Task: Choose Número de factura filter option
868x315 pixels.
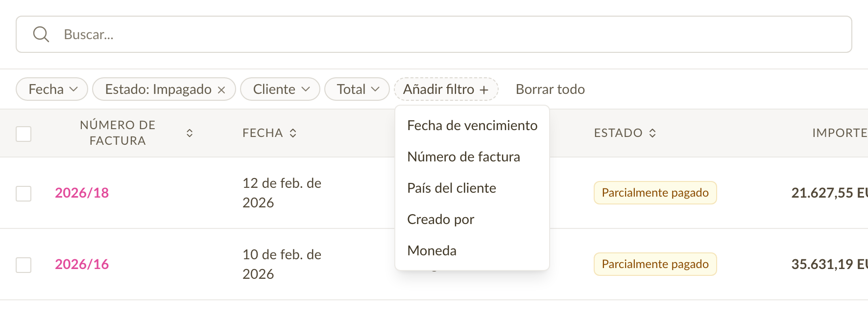Action: point(472,157)
